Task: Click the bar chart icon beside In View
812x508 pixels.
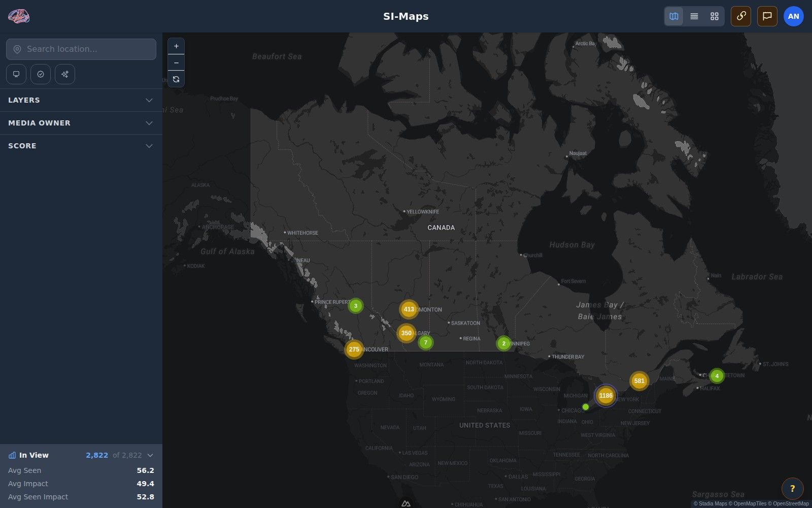Action: coord(12,455)
